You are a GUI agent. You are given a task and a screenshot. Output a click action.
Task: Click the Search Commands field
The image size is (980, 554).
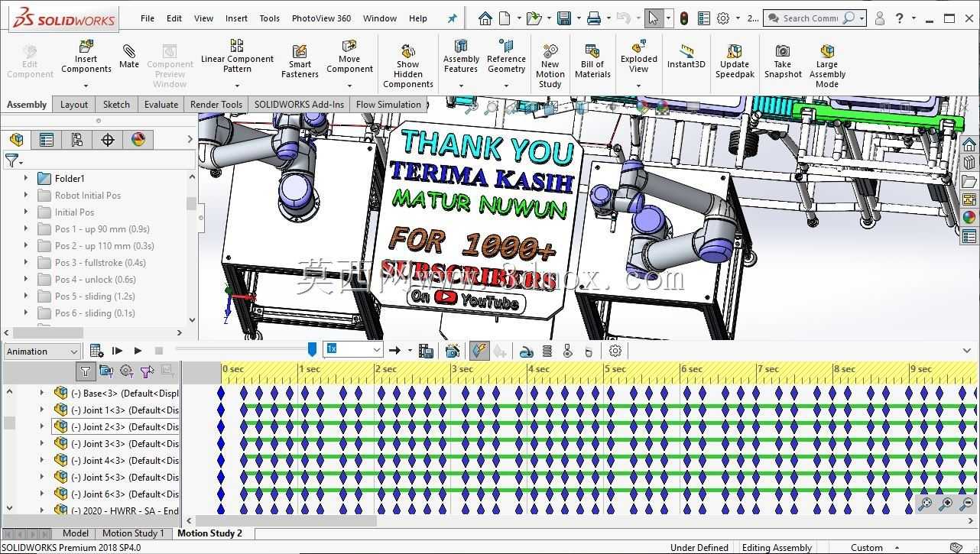click(x=815, y=18)
